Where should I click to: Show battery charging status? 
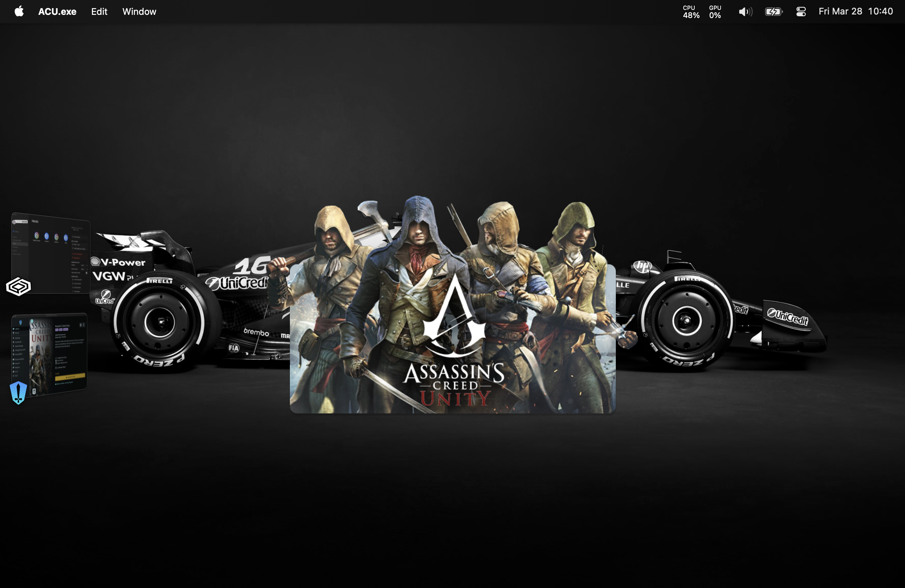(773, 12)
